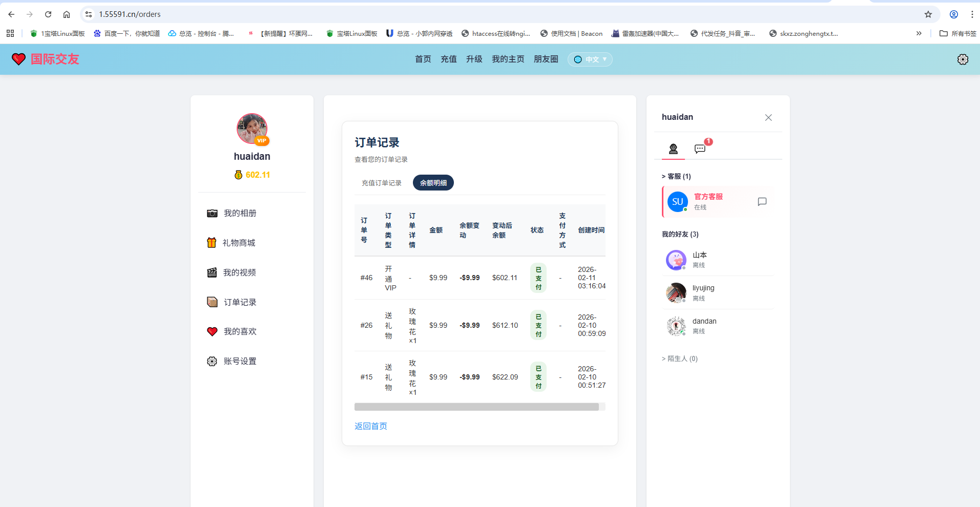
Task: Select the 余额明细 tab
Action: point(433,183)
